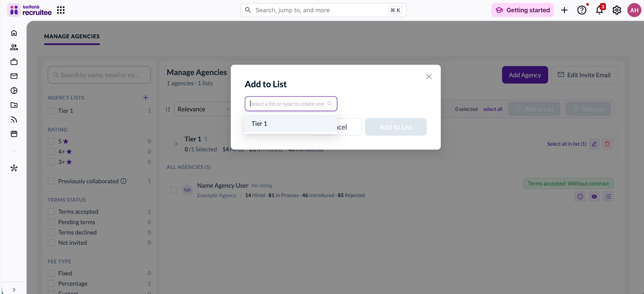The width and height of the screenshot is (644, 294).
Task: Open network nodes icon in sidebar
Action: pyautogui.click(x=14, y=168)
